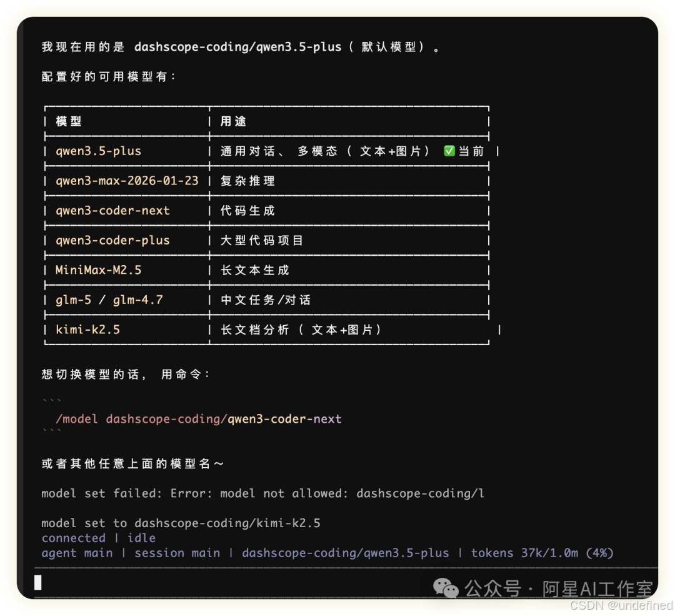Viewport: 675px width, 616px height.
Task: Click 'agent main' in the status line
Action: [77, 553]
